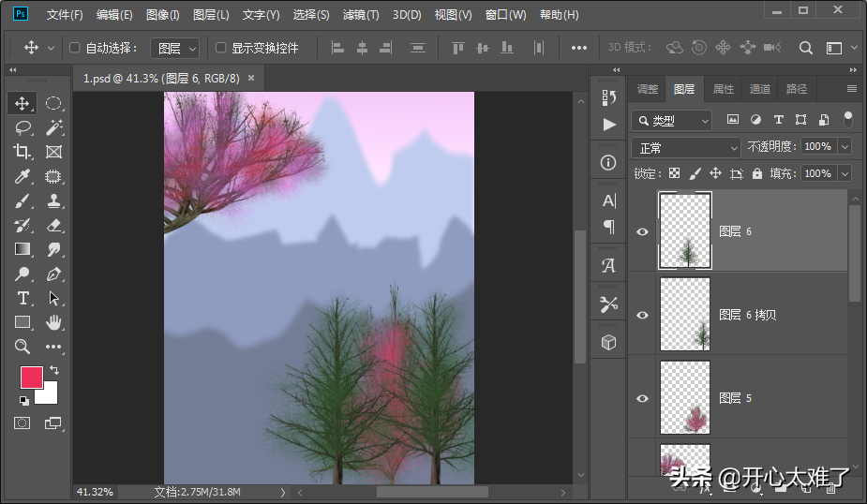Screen dimensions: 867x504
Task: Open the Character panel icon
Action: point(609,200)
